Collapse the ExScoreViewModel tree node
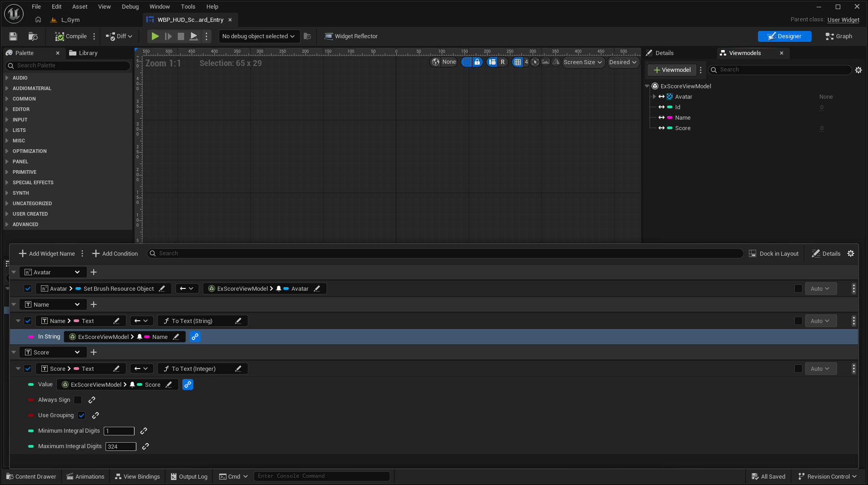This screenshot has height=485, width=868. point(647,86)
